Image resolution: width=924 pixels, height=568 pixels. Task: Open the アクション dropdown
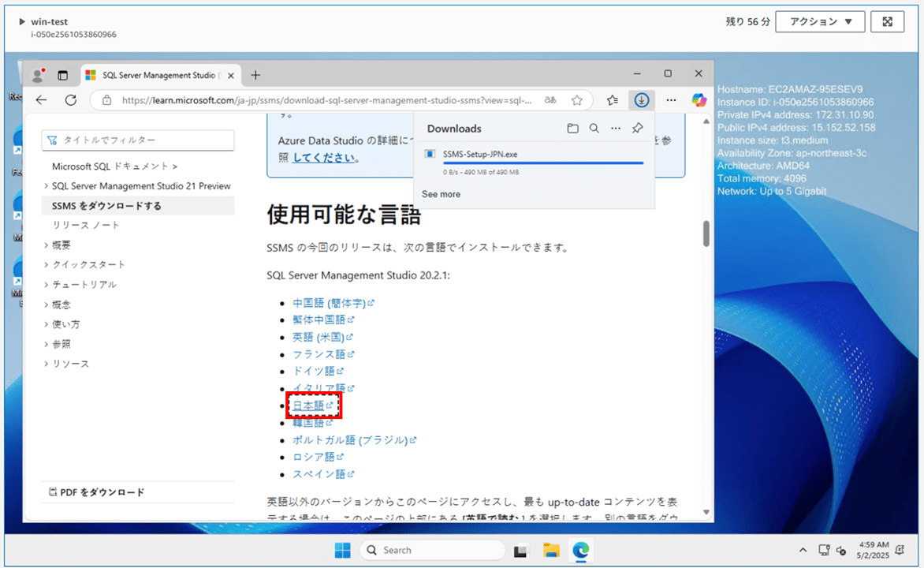(x=820, y=22)
